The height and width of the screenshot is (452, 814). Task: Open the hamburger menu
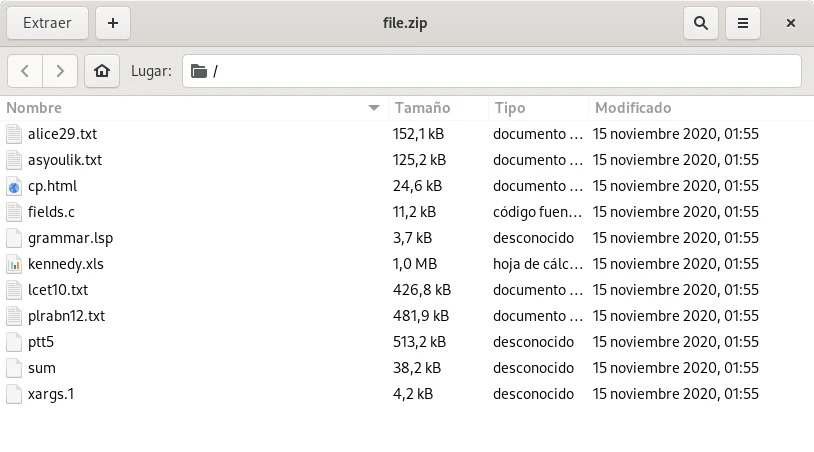743,23
